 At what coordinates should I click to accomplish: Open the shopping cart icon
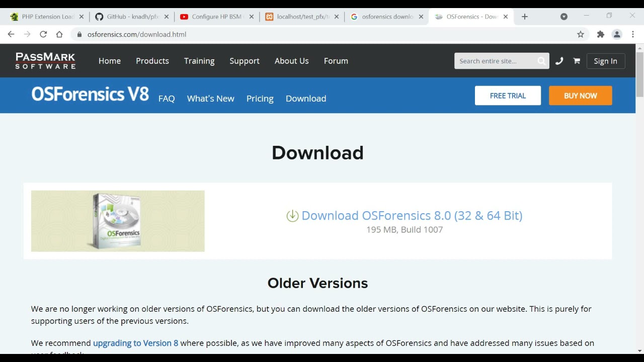click(577, 61)
